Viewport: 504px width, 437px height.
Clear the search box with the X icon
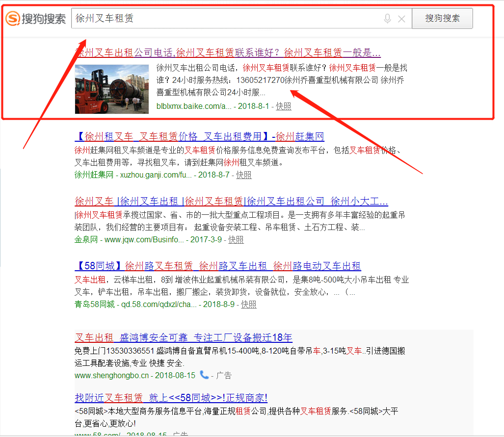[x=401, y=19]
